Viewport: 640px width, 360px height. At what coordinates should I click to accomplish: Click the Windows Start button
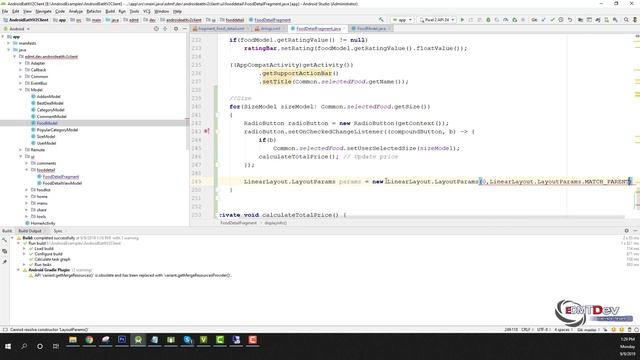[8, 346]
